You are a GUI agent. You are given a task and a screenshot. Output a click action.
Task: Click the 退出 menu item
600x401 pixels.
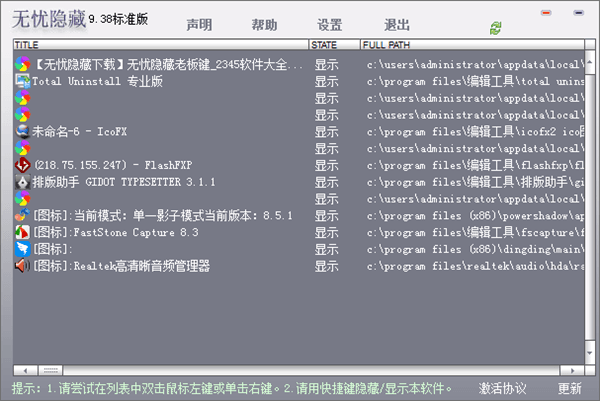tap(397, 25)
